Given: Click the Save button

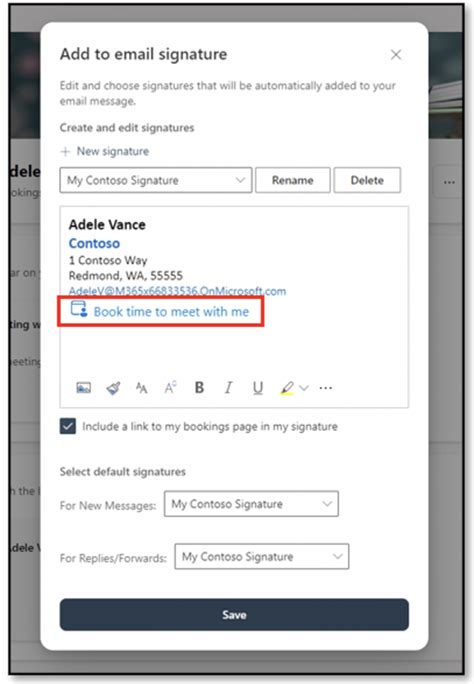Looking at the screenshot, I should [234, 615].
